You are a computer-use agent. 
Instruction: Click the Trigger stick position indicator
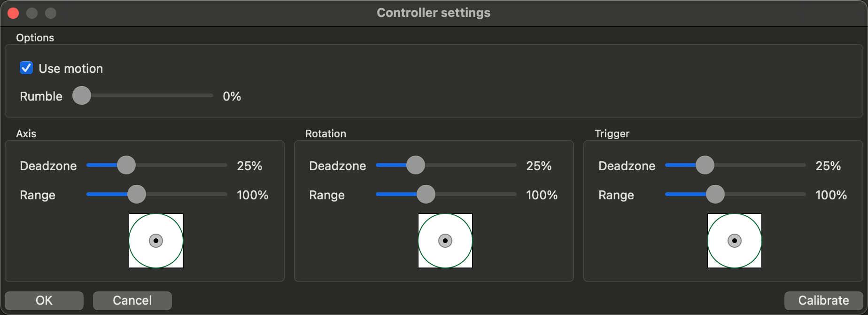[734, 240]
